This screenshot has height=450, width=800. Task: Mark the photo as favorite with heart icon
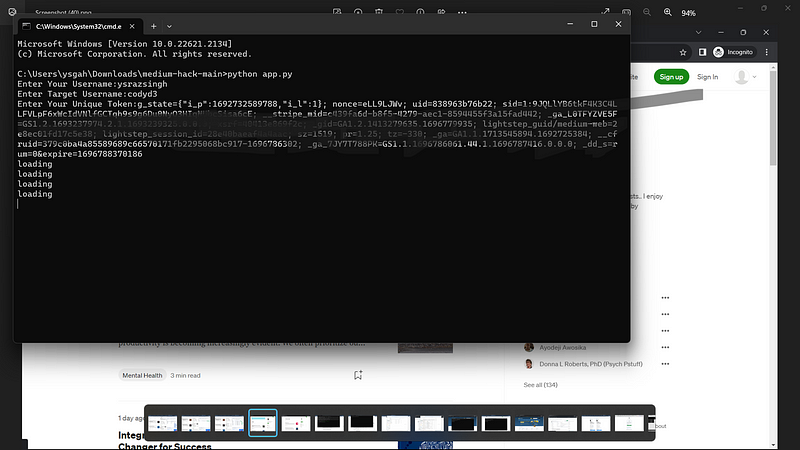point(399,12)
